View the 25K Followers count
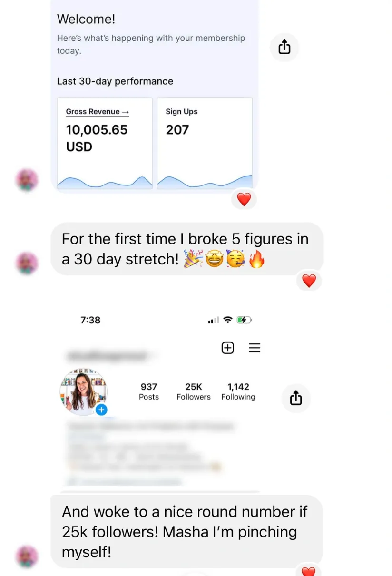 [193, 391]
